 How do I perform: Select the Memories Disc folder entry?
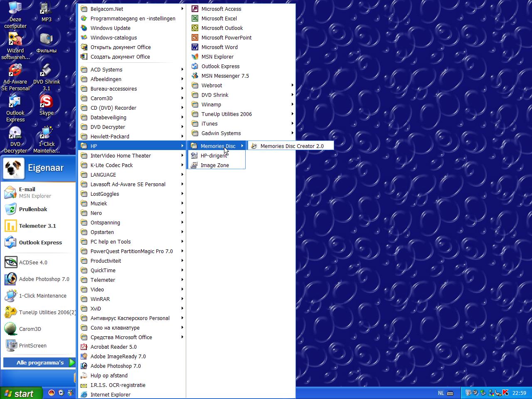pyautogui.click(x=217, y=146)
